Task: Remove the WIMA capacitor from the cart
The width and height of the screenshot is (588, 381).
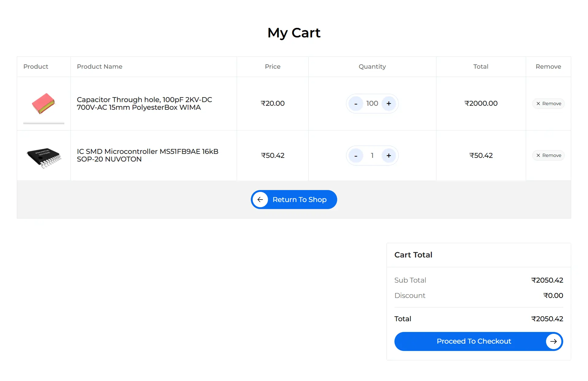Action: pos(548,104)
